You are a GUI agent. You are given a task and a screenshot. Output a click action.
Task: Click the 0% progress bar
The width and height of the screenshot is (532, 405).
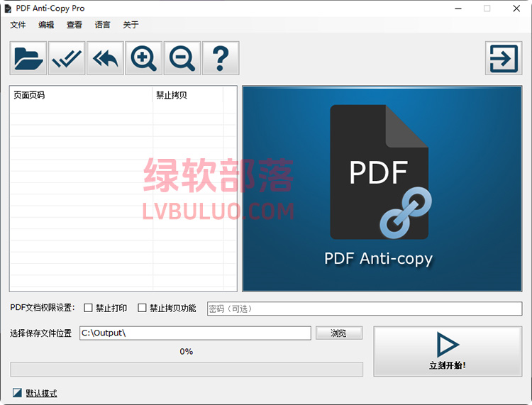coord(187,369)
